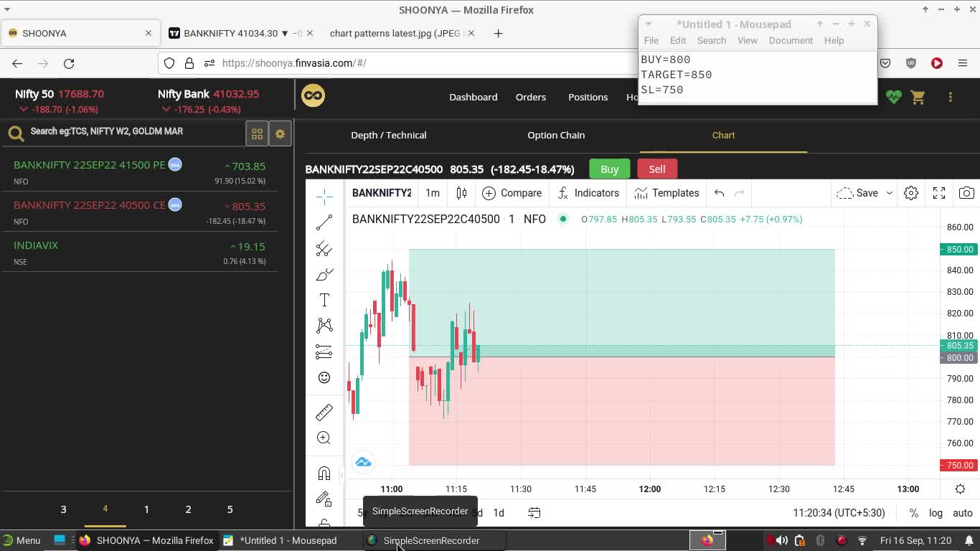Click green Buy button
This screenshot has height=551, width=980.
[609, 169]
